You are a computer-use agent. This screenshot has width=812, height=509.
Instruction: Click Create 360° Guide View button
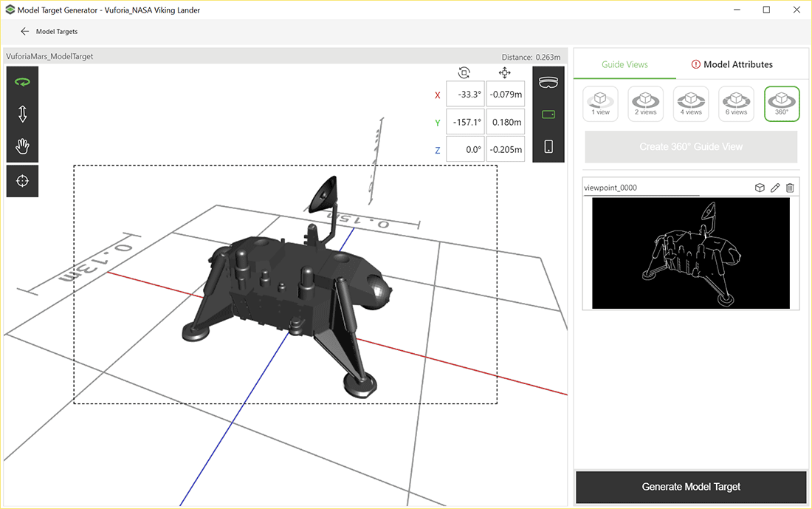click(691, 147)
